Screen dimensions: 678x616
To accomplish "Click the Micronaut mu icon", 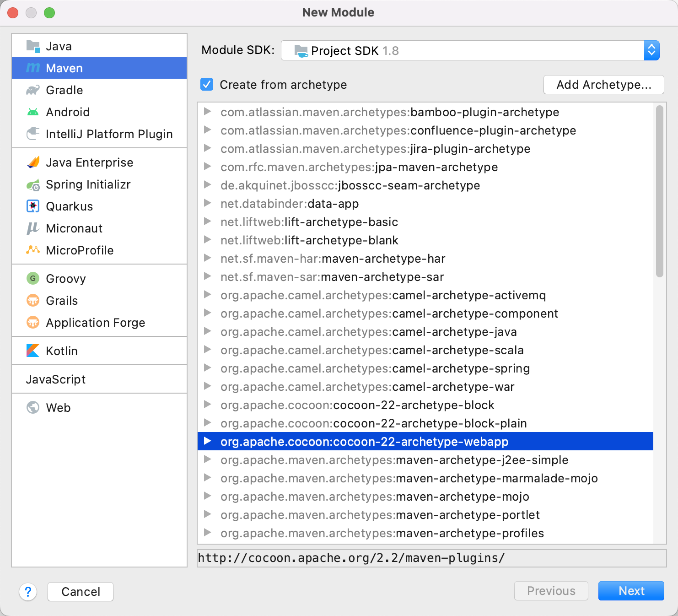I will tap(33, 228).
